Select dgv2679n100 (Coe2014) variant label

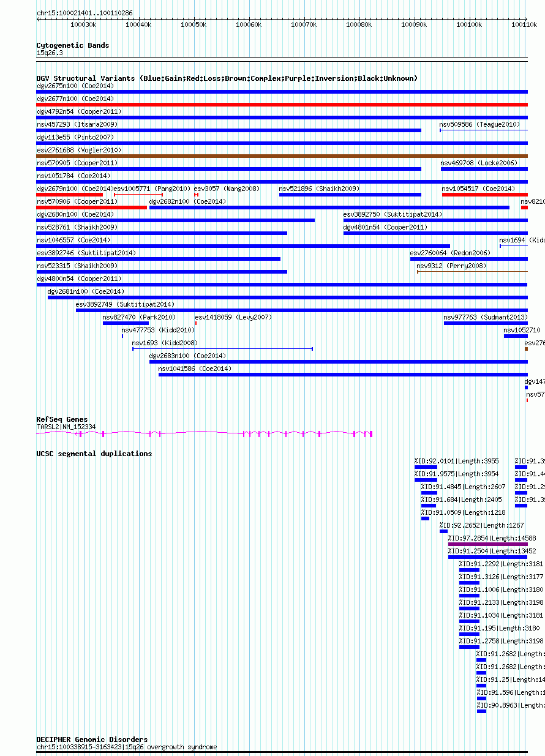pyautogui.click(x=75, y=189)
